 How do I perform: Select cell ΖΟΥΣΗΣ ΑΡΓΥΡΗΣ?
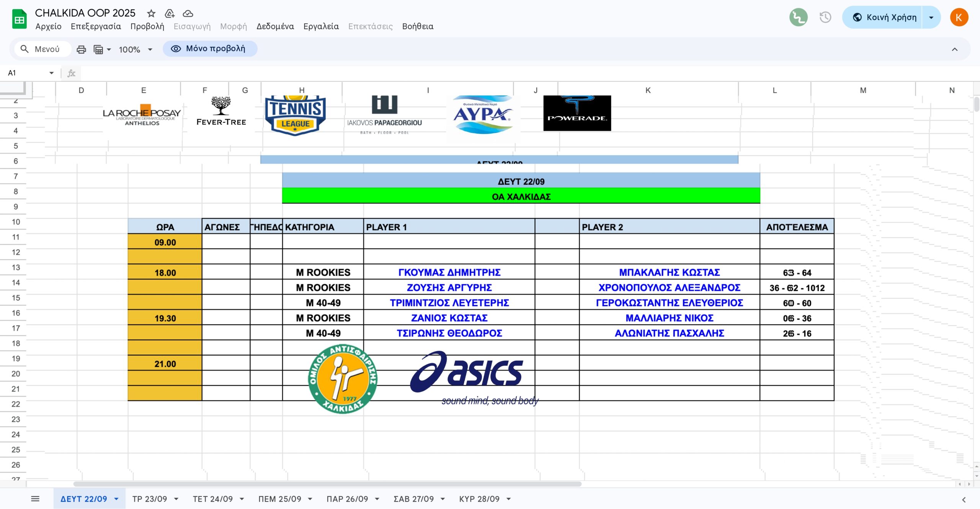pos(449,287)
